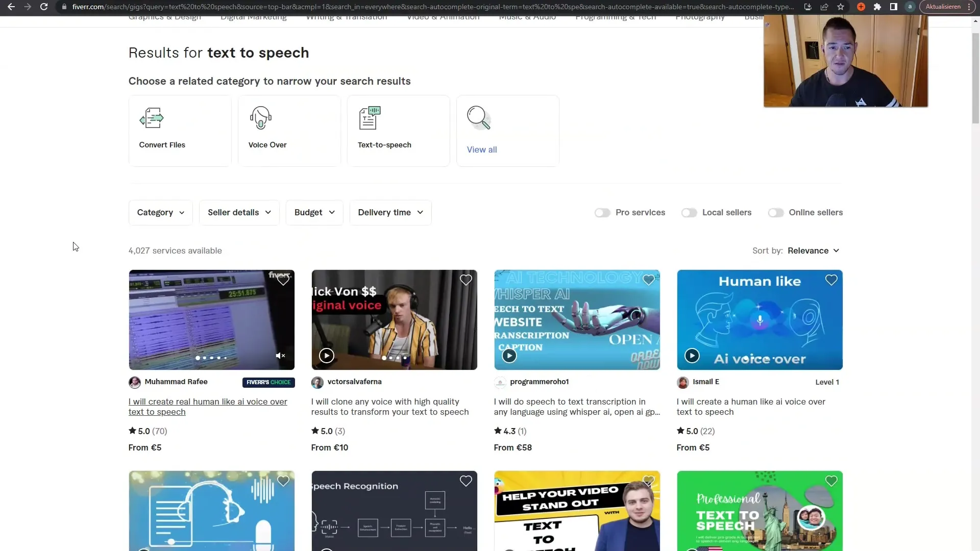Click the View all search icon
This screenshot has height=551, width=980.
(479, 118)
